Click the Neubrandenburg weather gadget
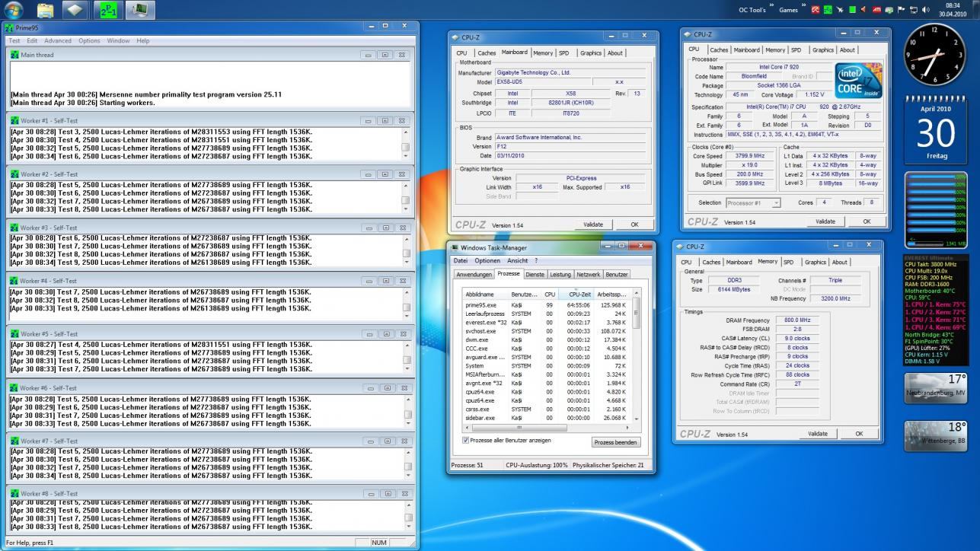This screenshot has width=980, height=551. [x=935, y=387]
